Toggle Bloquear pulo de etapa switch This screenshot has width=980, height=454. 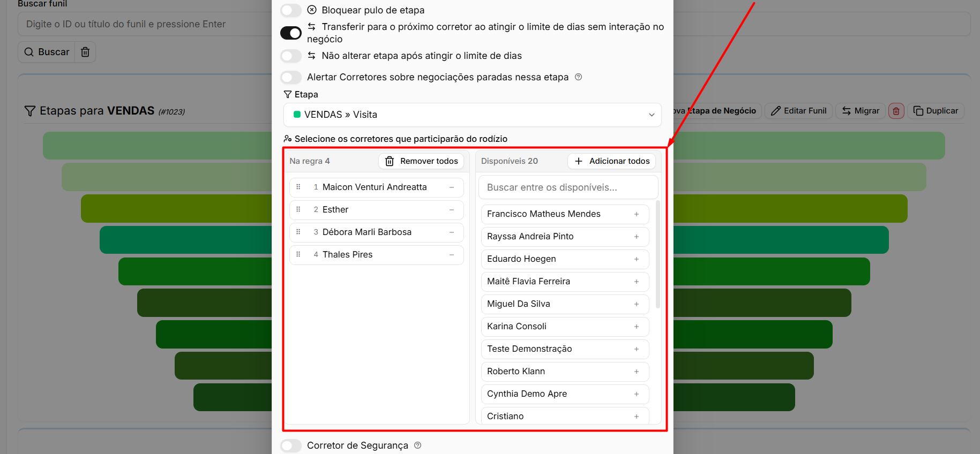tap(291, 10)
